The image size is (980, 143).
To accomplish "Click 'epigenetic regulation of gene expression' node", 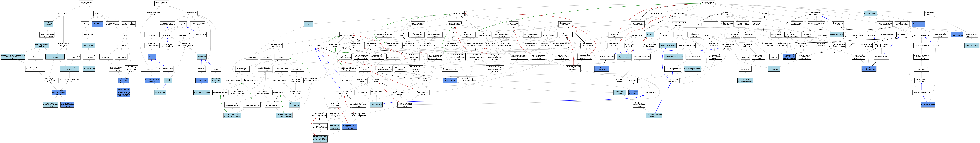I will coord(450,69).
